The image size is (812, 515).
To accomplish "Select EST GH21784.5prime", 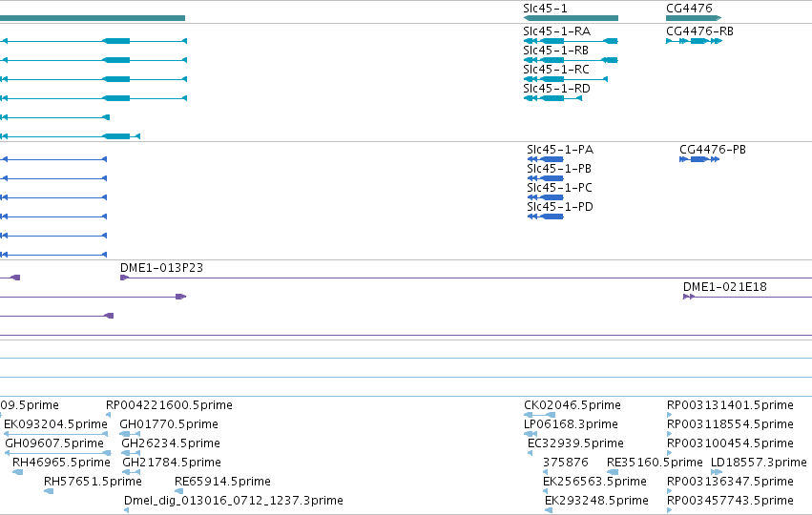I will [172, 463].
